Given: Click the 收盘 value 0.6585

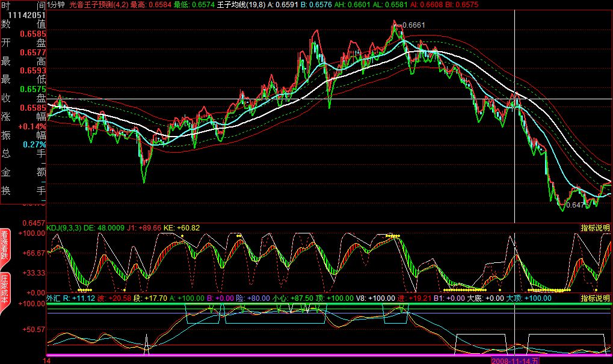Looking at the screenshot, I should 33,108.
